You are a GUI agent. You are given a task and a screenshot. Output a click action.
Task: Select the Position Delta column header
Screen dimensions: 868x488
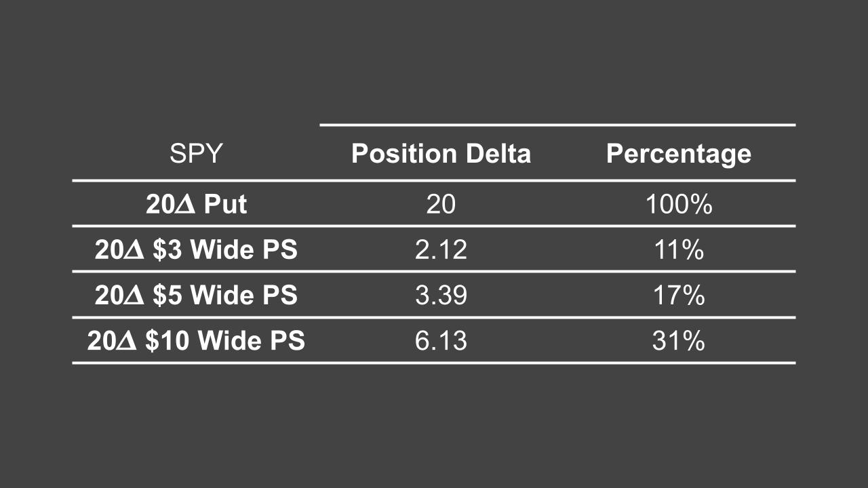(441, 154)
